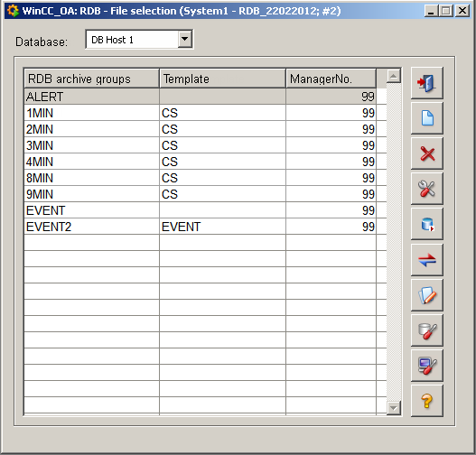
Task: Open the Database dropdown arrow
Action: [x=184, y=39]
